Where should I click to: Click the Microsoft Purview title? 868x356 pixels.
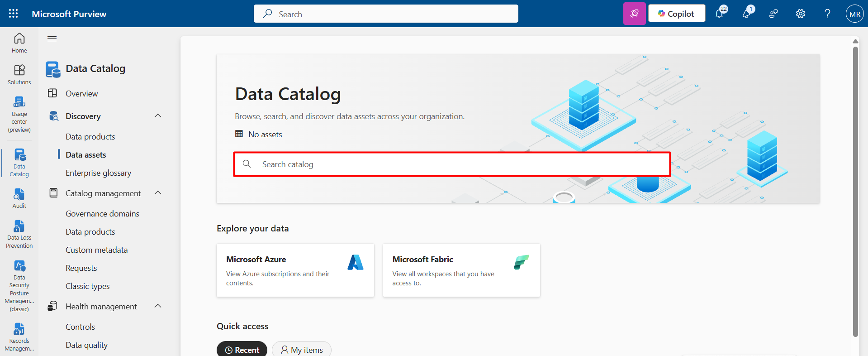tap(69, 14)
